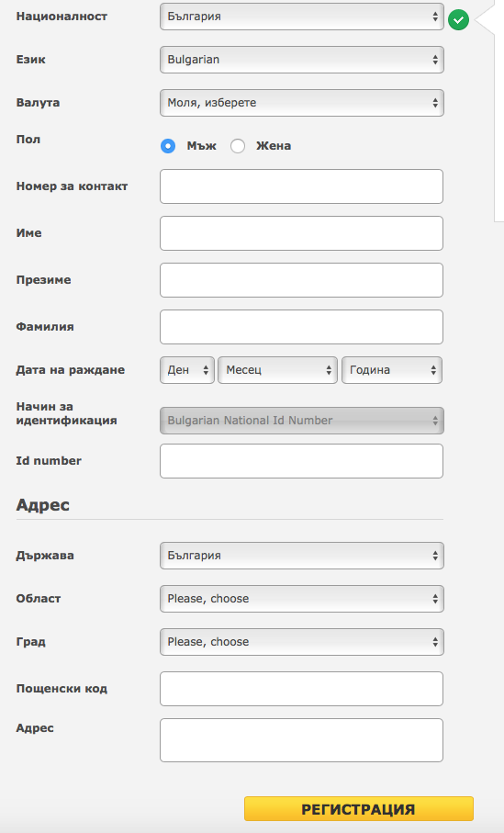
Task: Open the Език dropdown showing Bulgarian
Action: point(302,60)
